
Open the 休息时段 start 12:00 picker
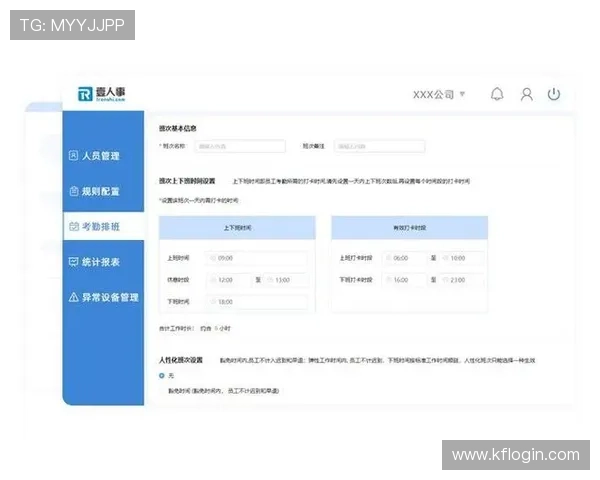[x=229, y=280]
